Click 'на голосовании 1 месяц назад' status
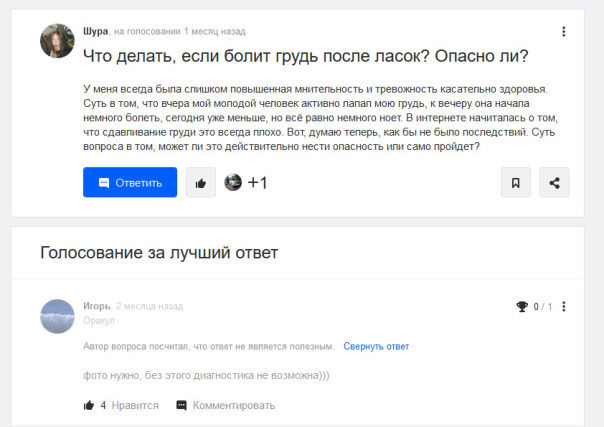Viewport: 604px width, 427px height. tap(180, 31)
